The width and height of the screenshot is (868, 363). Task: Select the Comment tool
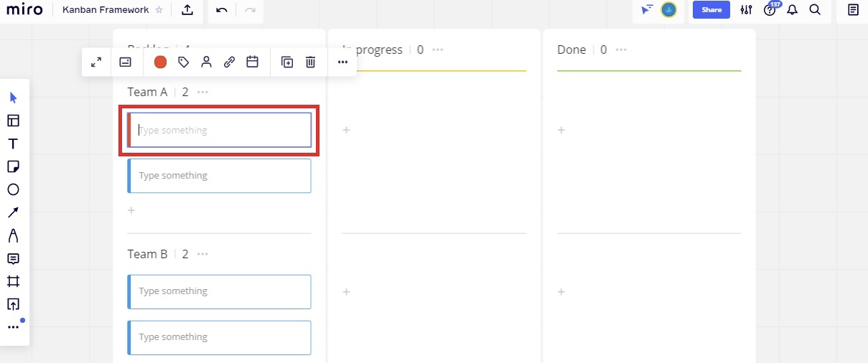(13, 258)
